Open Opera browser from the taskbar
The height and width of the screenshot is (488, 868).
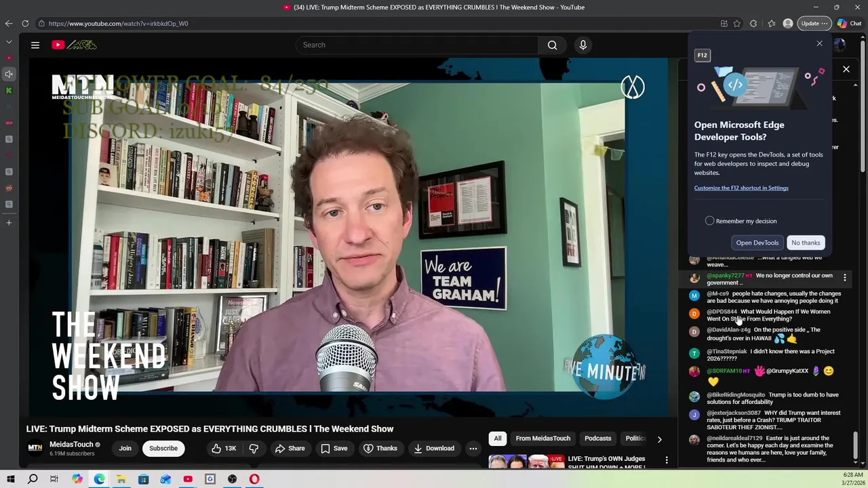254,479
